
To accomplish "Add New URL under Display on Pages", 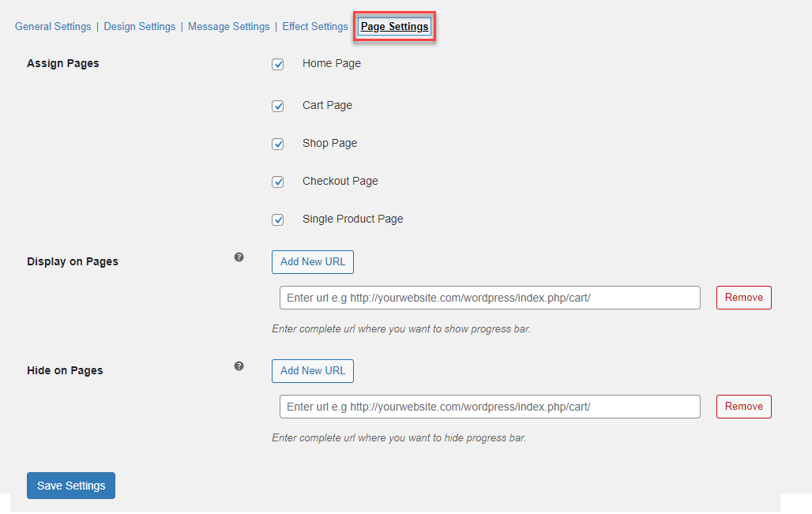I will point(313,262).
